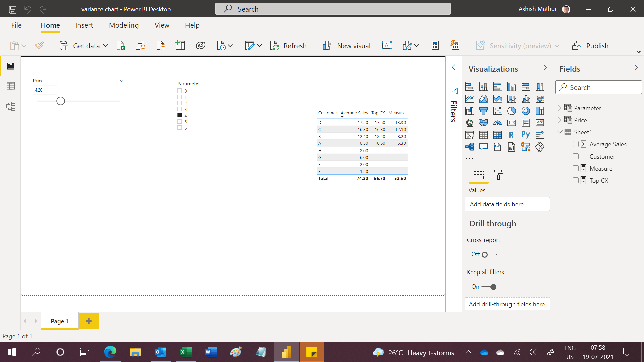Switch to the Modeling ribbon tab

(x=124, y=25)
